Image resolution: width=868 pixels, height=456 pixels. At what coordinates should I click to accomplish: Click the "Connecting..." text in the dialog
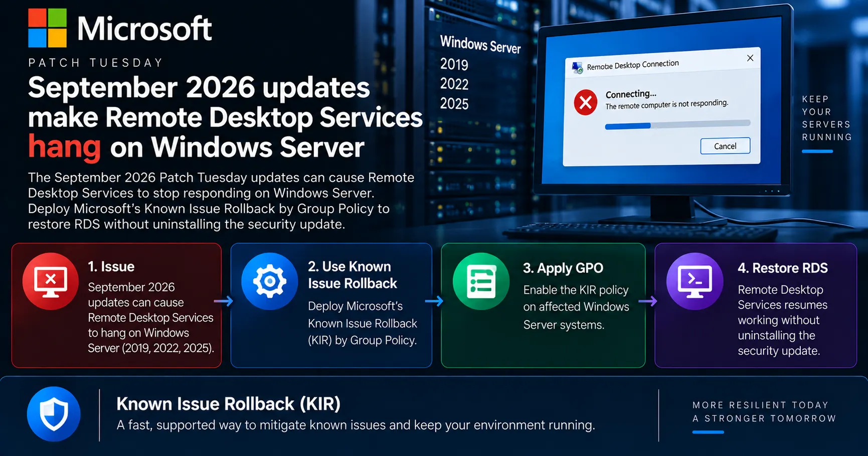tap(631, 94)
